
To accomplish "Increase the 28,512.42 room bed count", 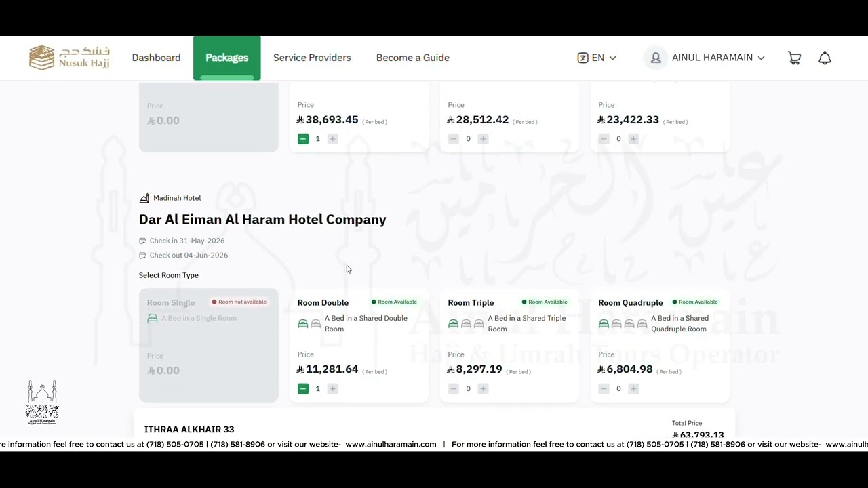I will pos(483,138).
